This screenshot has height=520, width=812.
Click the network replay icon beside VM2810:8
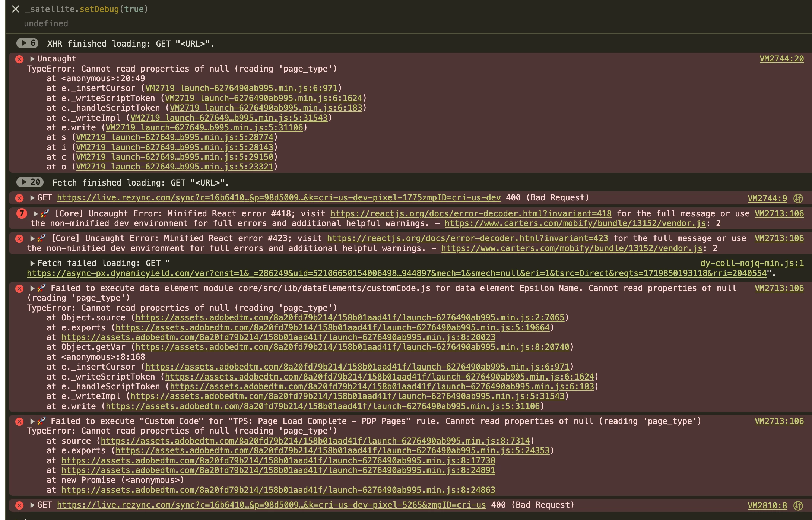coord(798,505)
